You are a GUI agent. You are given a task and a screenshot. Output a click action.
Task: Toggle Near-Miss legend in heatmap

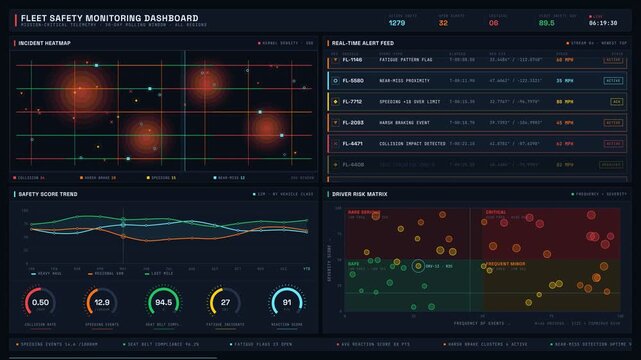coord(229,178)
